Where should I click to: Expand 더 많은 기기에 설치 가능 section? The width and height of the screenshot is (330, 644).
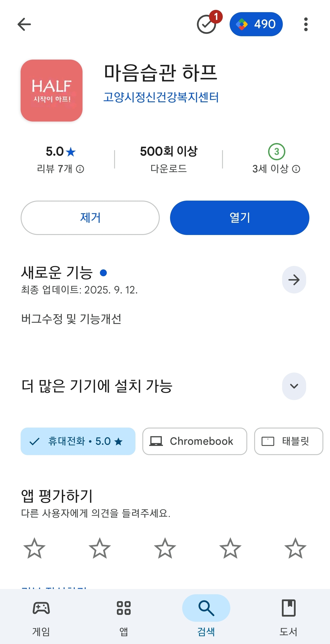tap(294, 386)
